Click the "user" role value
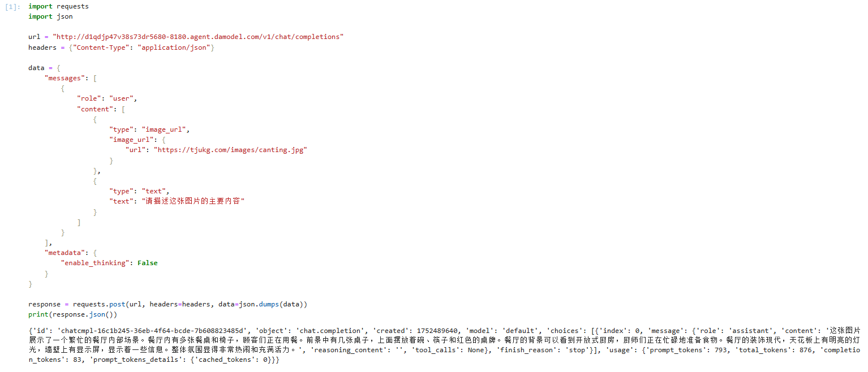The height and width of the screenshot is (372, 868). [122, 98]
